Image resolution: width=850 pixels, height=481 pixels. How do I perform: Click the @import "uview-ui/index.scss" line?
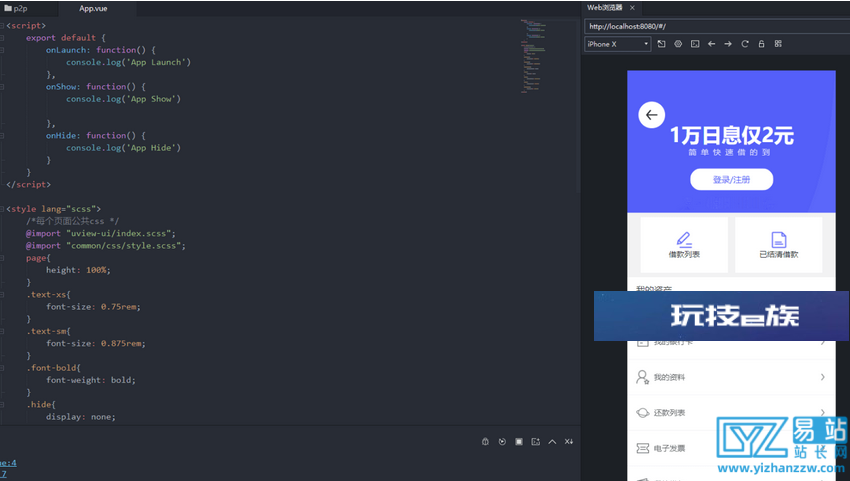coord(101,233)
